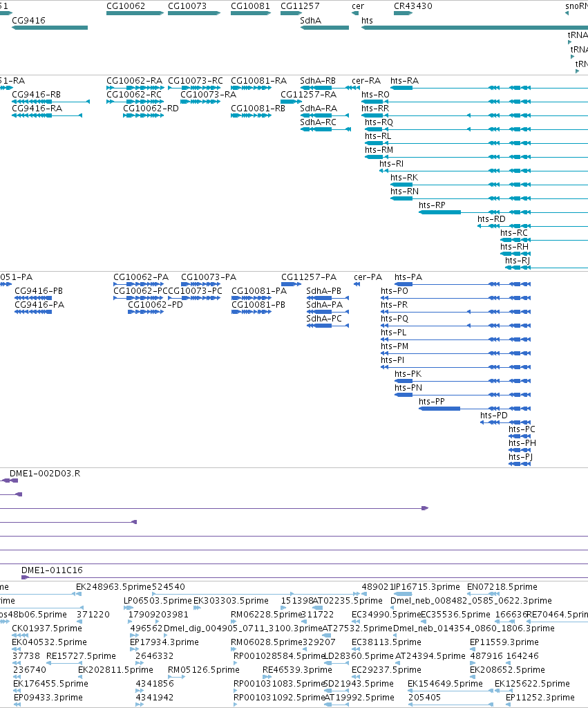The image size is (588, 708).
Task: Select polypeptide hts-PD
Action: pyautogui.click(x=505, y=422)
